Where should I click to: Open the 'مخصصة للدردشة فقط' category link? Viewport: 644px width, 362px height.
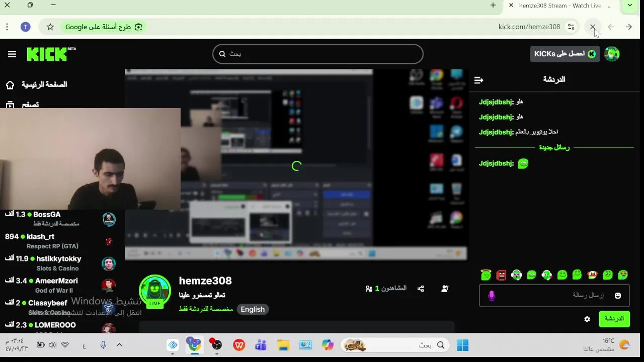pyautogui.click(x=206, y=309)
